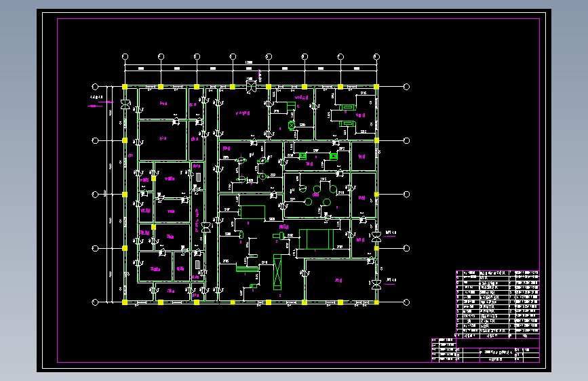Select the overall dimension line above the top wall
Image resolution: width=588 pixels, height=381 pixels.
point(250,64)
